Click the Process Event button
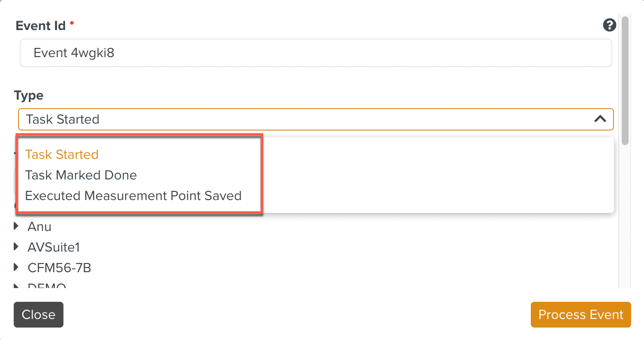 tap(581, 315)
